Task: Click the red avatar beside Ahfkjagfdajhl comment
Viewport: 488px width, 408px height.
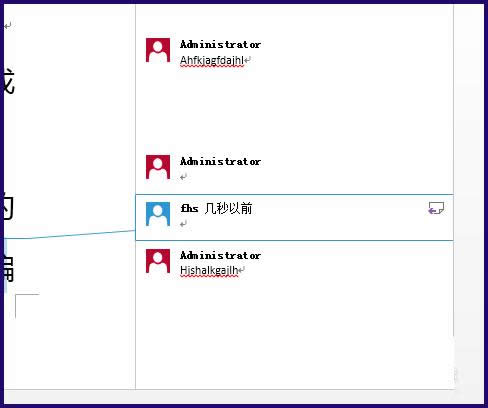Action: coord(158,50)
